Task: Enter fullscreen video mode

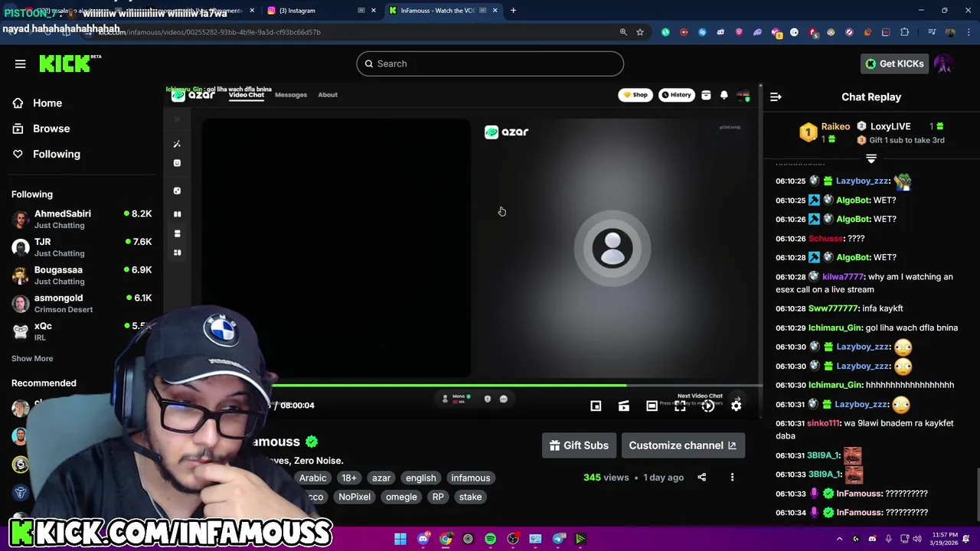Action: (x=680, y=406)
